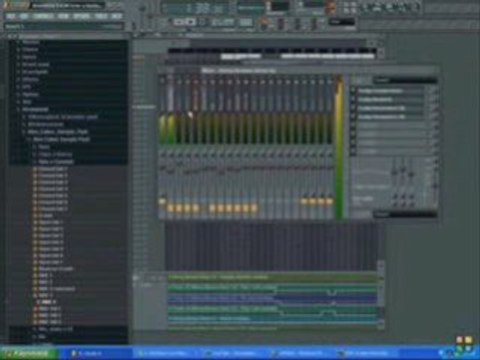Select the third effect slot in the mixer
The image size is (480, 360).
pyautogui.click(x=391, y=108)
